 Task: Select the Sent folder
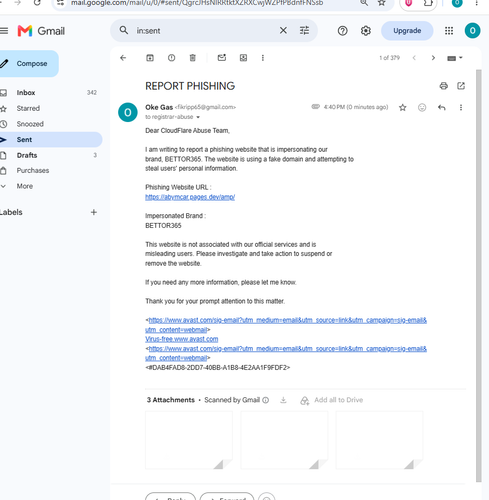point(50,140)
